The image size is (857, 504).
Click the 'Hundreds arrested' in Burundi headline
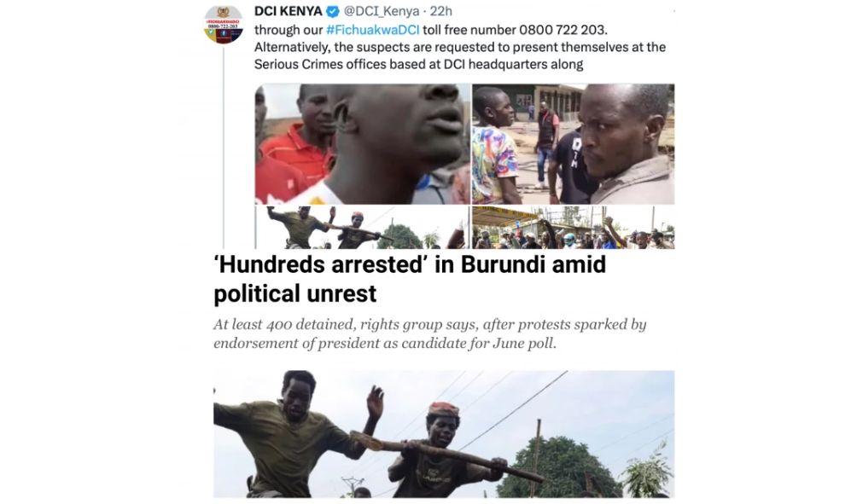pyautogui.click(x=410, y=279)
